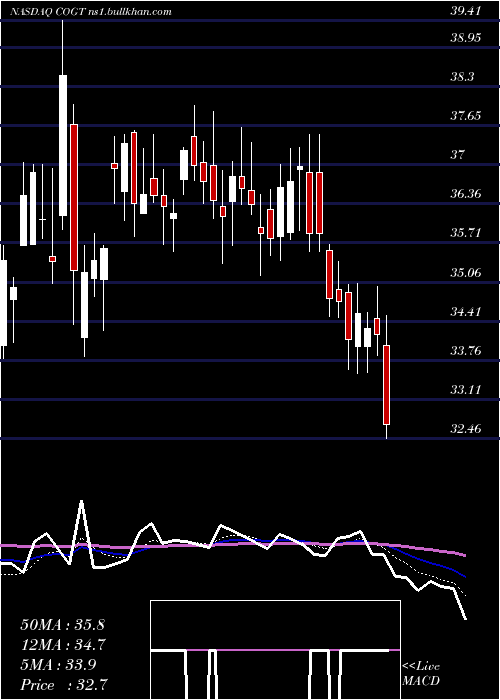This screenshot has width=500, height=700.
Task: Click the tallest white candlestick near 38.3
Action: pyautogui.click(x=63, y=146)
